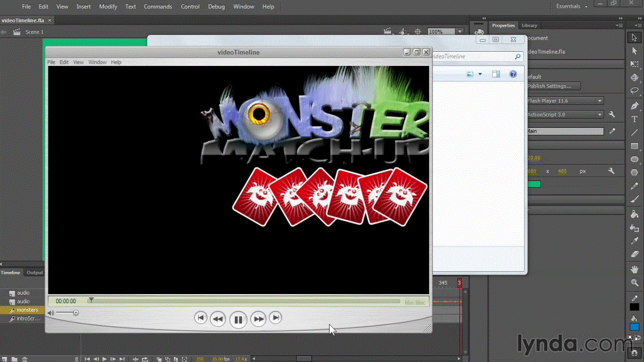The width and height of the screenshot is (644, 362).
Task: Click the Center Stage icon
Action: pyautogui.click(x=418, y=31)
